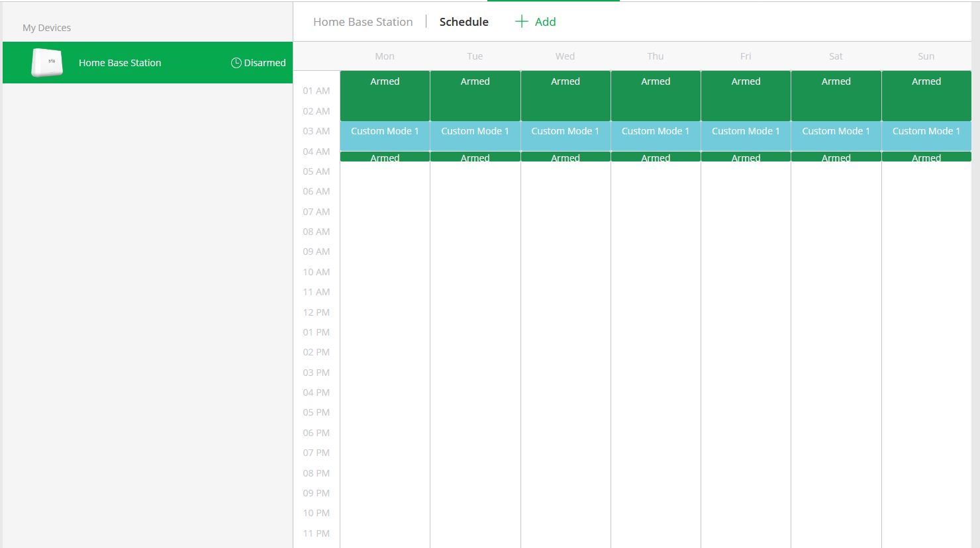Select Tuesday's Custom Mode 1 block
The image size is (980, 548).
(x=475, y=136)
